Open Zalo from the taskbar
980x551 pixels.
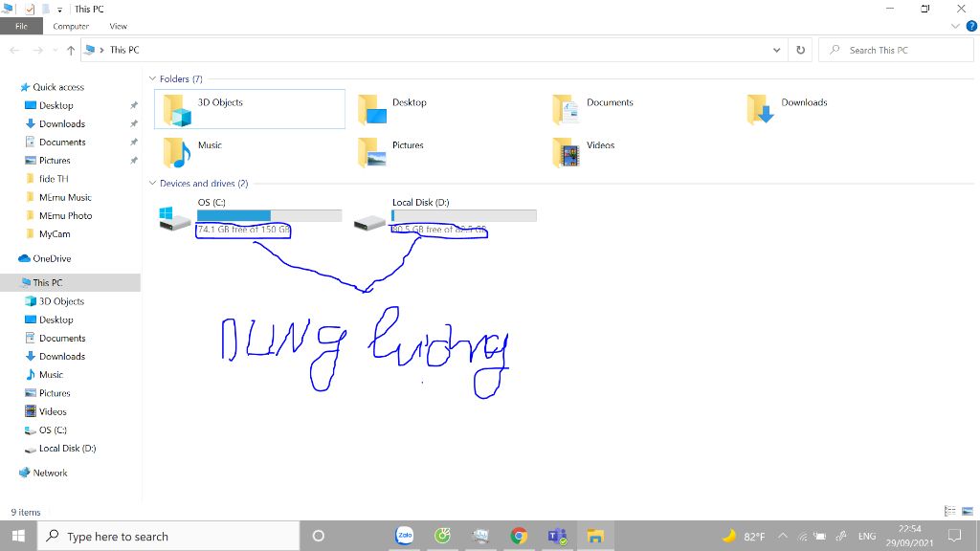405,536
